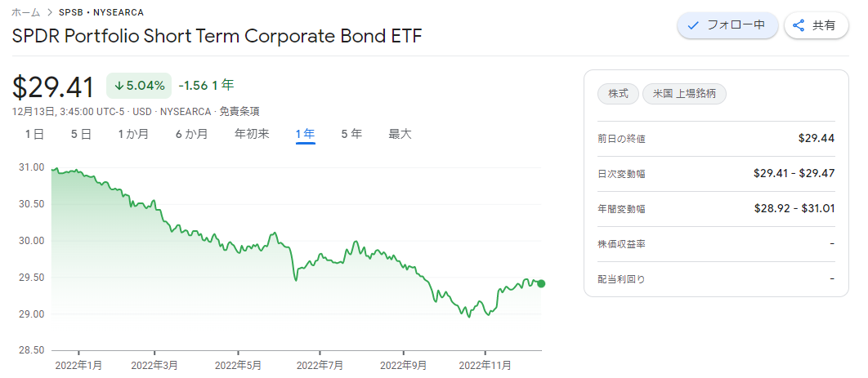Click the down arrow in 5.04% badge
The height and width of the screenshot is (378, 868).
119,86
